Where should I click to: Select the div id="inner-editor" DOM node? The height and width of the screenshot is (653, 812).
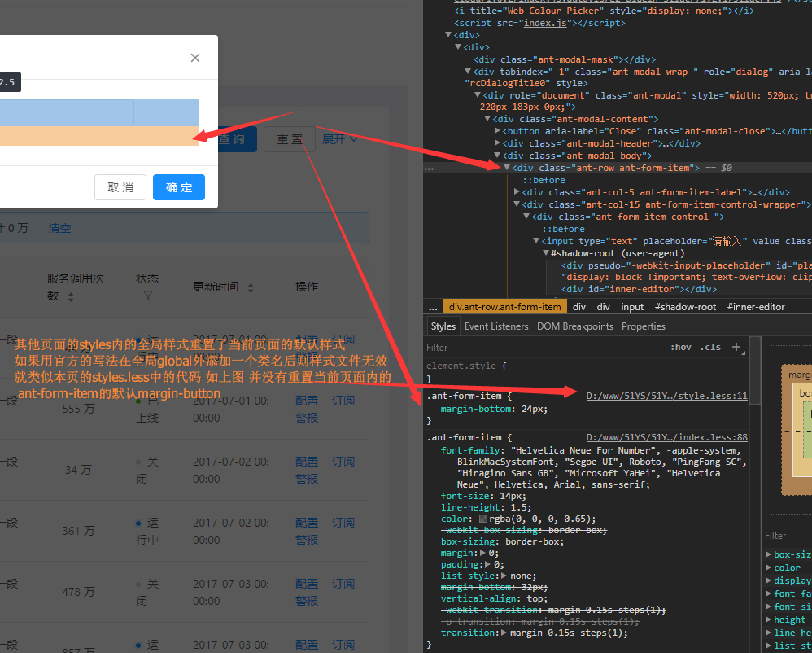pos(640,289)
